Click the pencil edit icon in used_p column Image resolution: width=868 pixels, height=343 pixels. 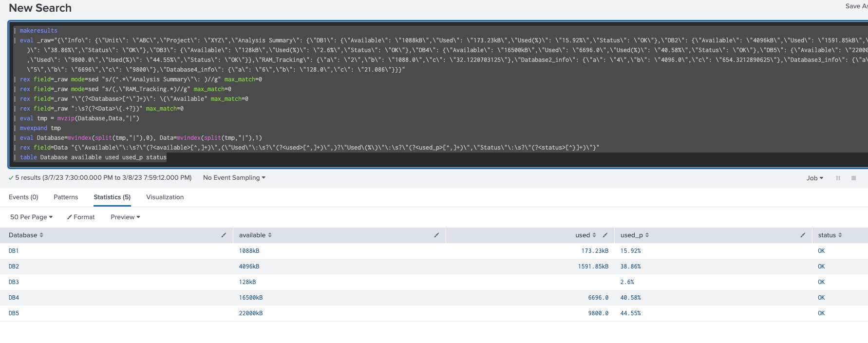[803, 235]
